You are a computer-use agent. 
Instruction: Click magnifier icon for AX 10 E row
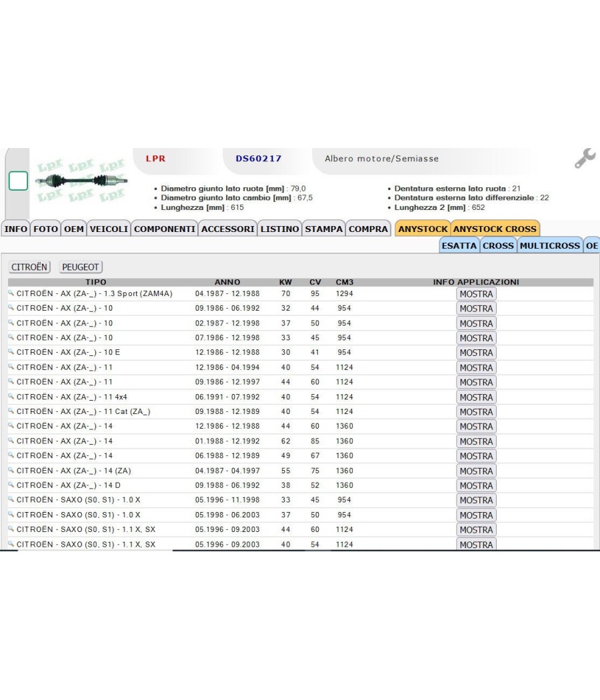point(11,352)
